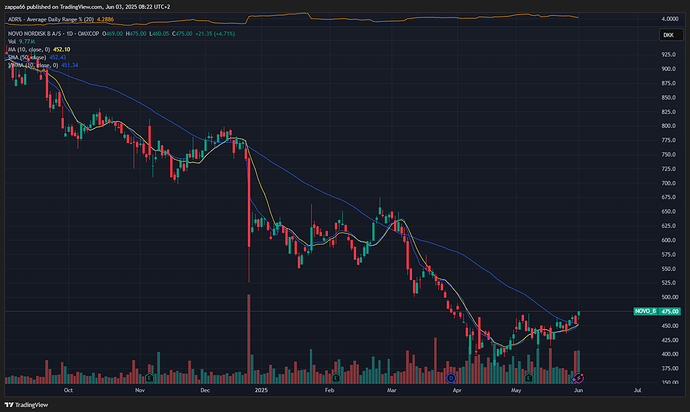
Task: Select the ADR% Average Daily Range legend
Action: (x=51, y=19)
